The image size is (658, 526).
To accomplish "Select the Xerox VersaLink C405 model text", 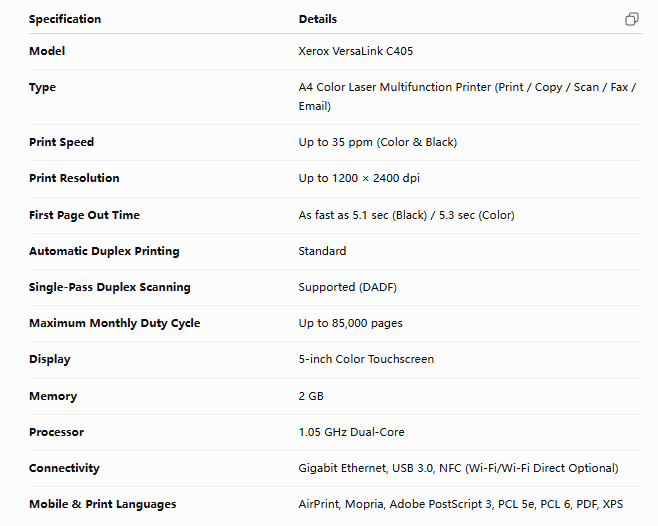I will tap(355, 51).
